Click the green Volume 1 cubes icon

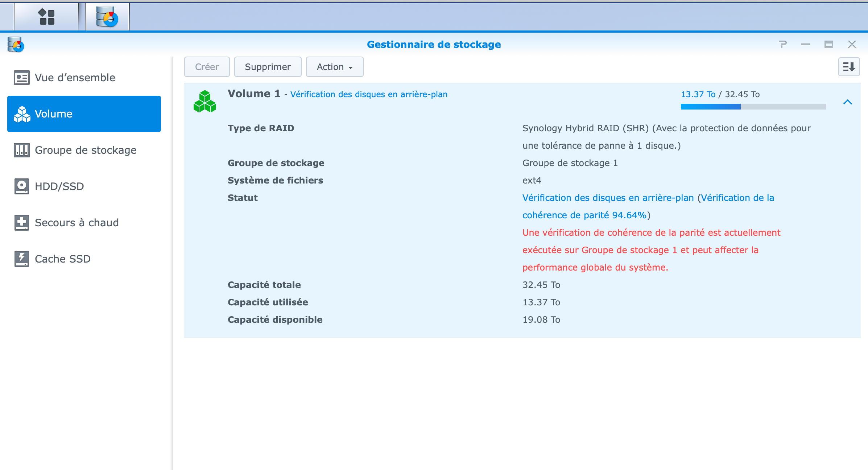pyautogui.click(x=205, y=101)
